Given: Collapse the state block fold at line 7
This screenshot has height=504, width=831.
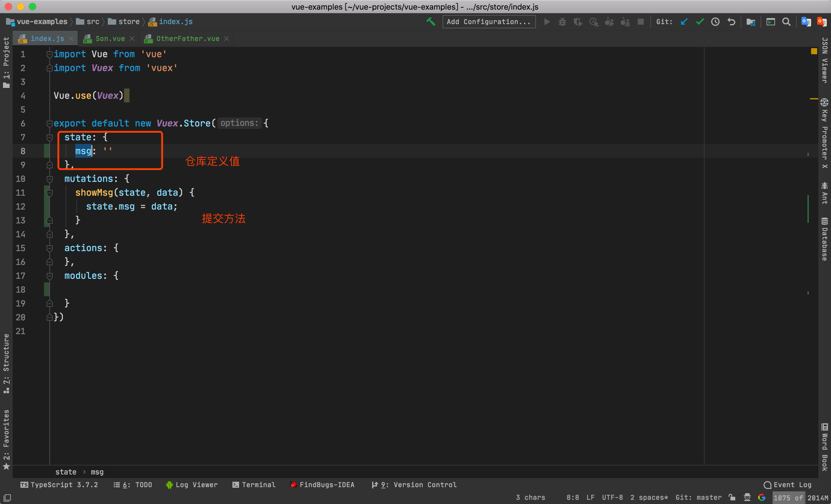Looking at the screenshot, I should [50, 137].
